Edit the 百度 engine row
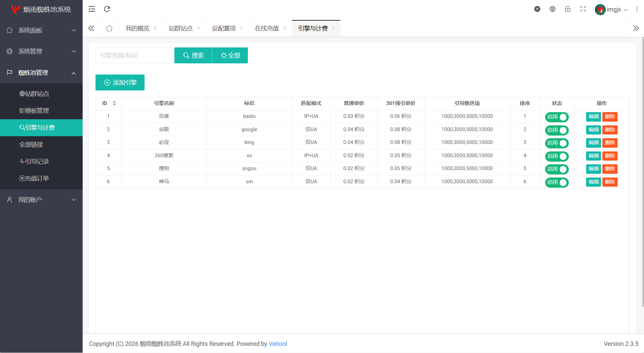This screenshot has width=644, height=353. click(x=594, y=117)
